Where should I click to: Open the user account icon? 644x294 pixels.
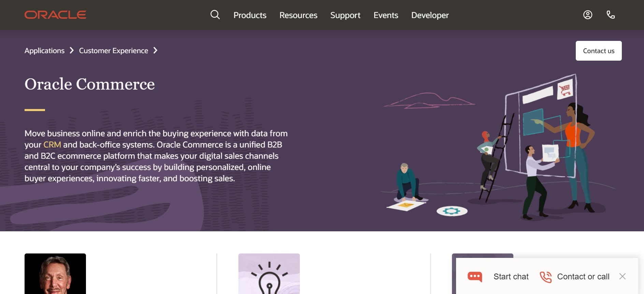coord(587,15)
